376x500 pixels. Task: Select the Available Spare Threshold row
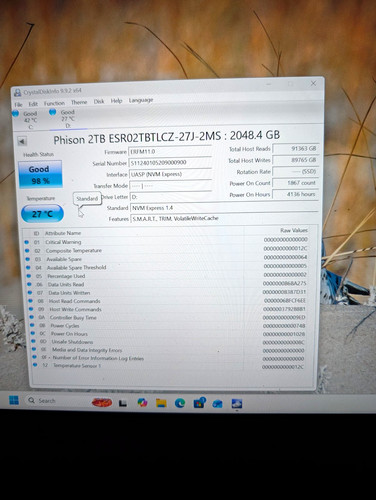(167, 267)
